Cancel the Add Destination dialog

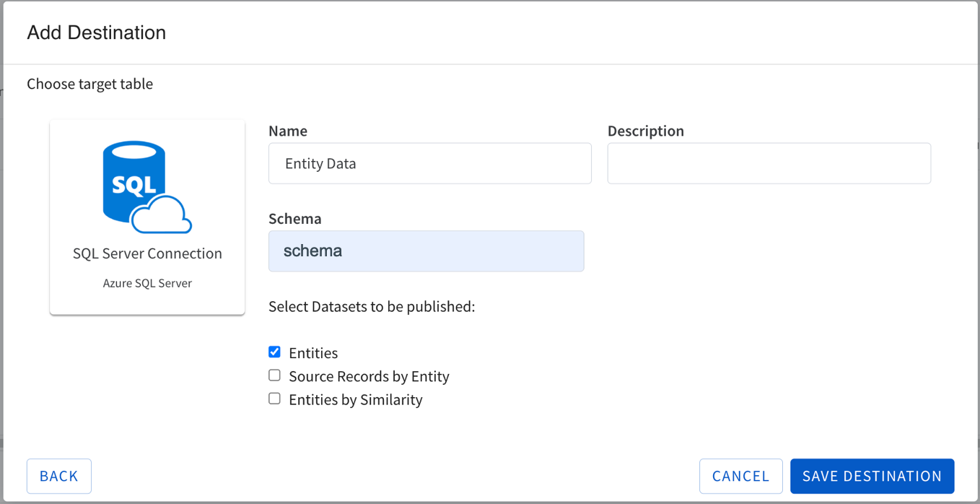(x=740, y=476)
